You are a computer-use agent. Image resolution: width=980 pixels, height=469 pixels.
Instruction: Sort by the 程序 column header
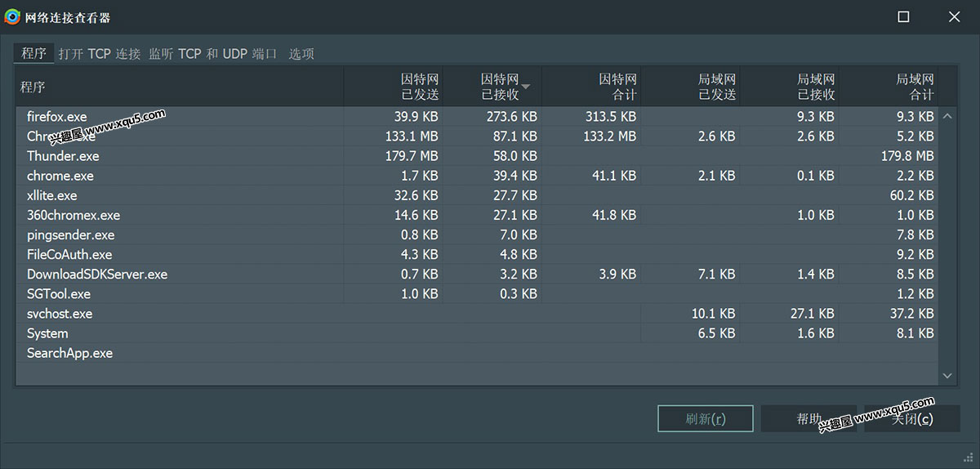180,87
